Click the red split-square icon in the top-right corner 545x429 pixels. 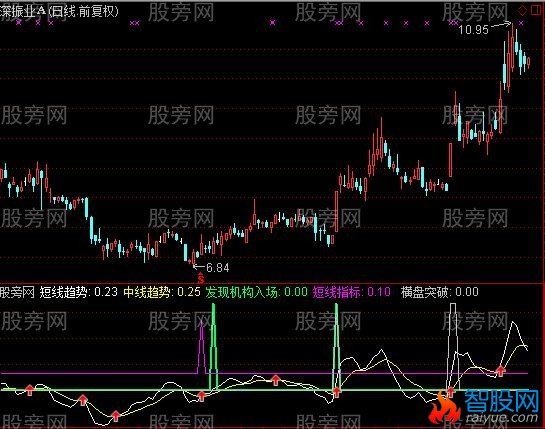[x=537, y=11]
